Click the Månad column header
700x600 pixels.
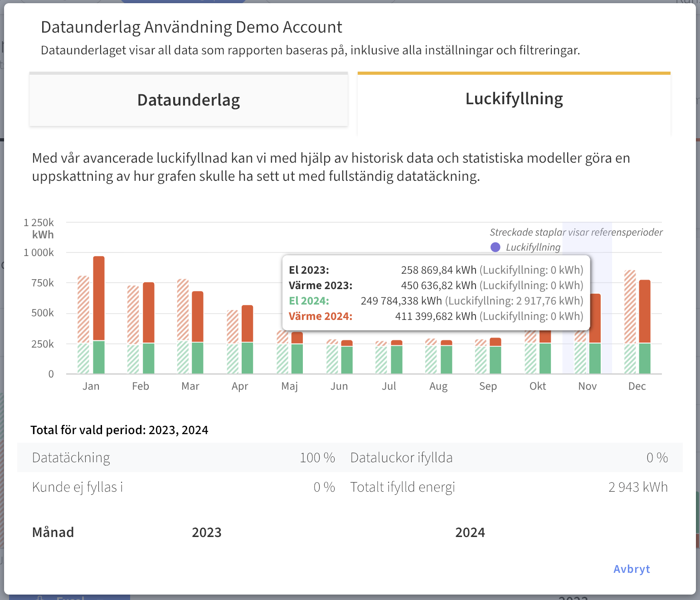(53, 532)
